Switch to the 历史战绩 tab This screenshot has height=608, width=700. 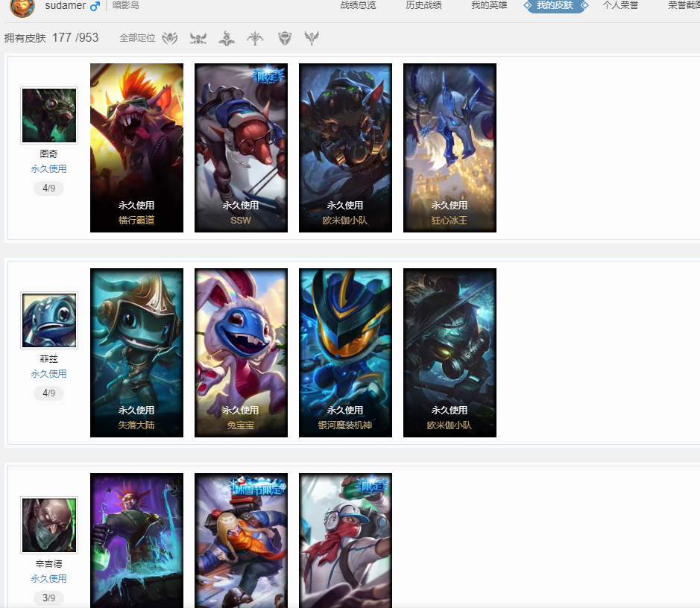pyautogui.click(x=423, y=5)
